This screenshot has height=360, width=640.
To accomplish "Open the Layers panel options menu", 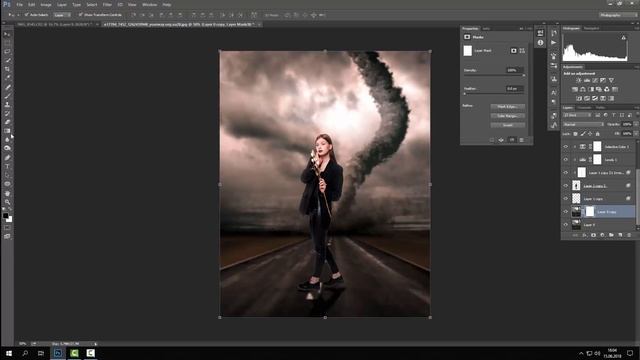I will point(636,108).
